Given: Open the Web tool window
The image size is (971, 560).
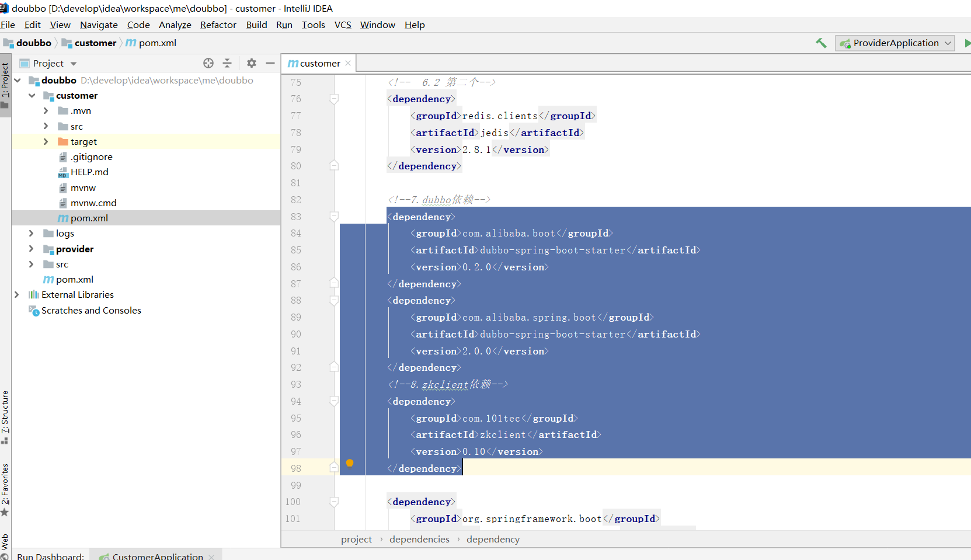Looking at the screenshot, I should (x=5, y=546).
